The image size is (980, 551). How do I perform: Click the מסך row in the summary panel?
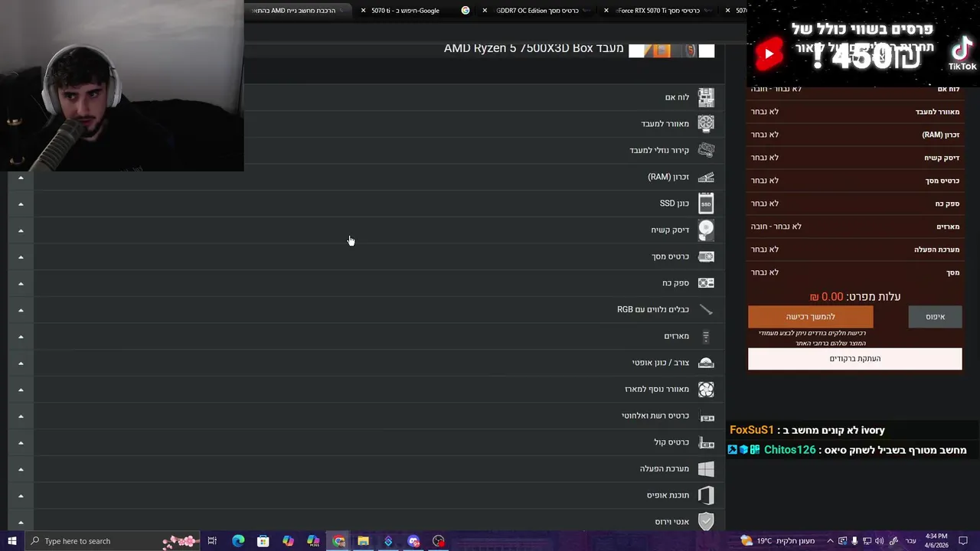tap(854, 272)
